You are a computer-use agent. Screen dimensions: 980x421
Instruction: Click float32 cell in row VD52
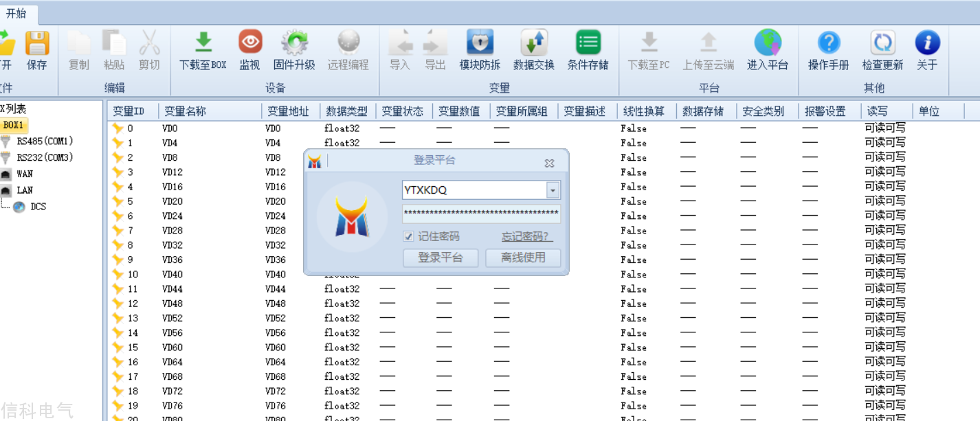[x=342, y=318]
